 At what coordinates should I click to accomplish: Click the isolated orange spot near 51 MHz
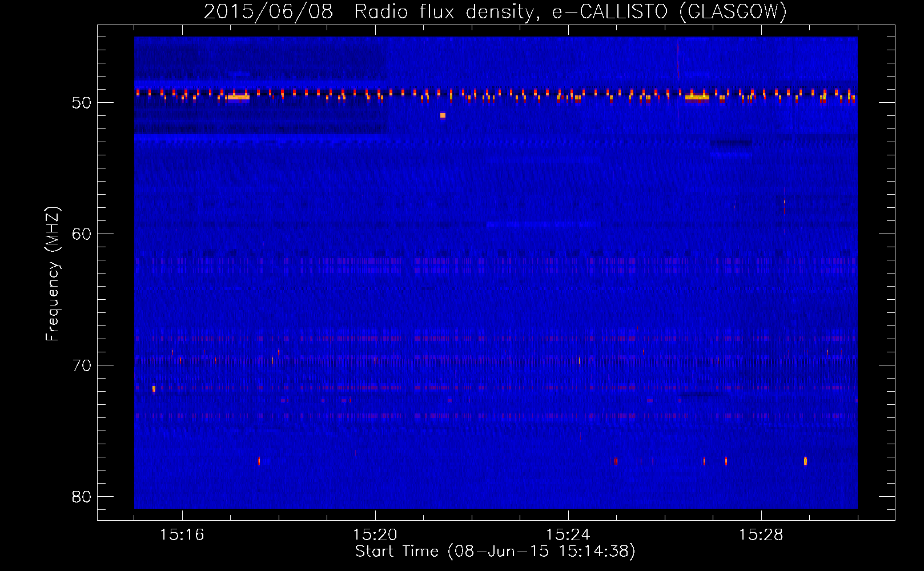(443, 115)
